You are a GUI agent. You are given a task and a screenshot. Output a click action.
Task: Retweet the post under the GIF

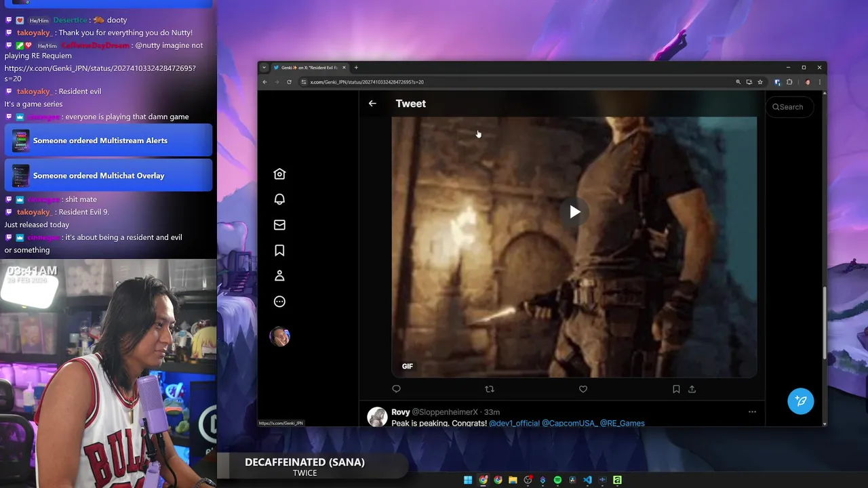click(x=490, y=389)
